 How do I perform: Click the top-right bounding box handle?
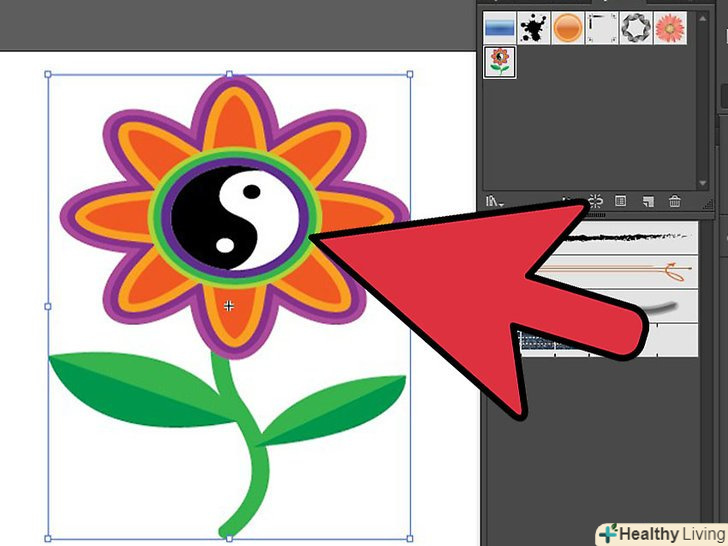click(x=410, y=75)
